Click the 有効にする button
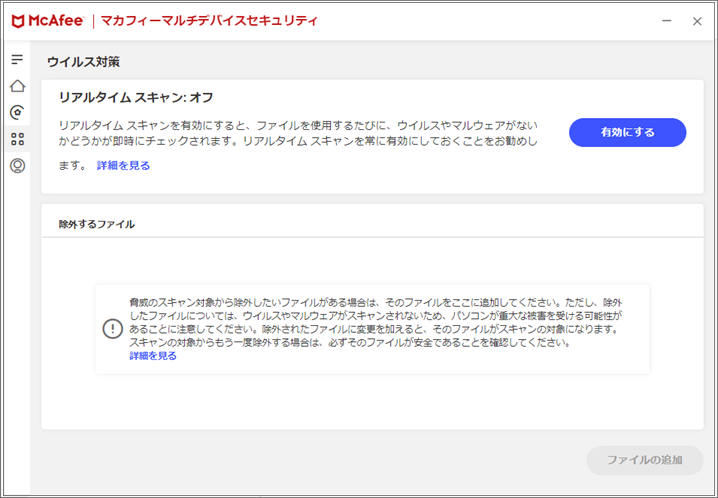 [x=627, y=132]
